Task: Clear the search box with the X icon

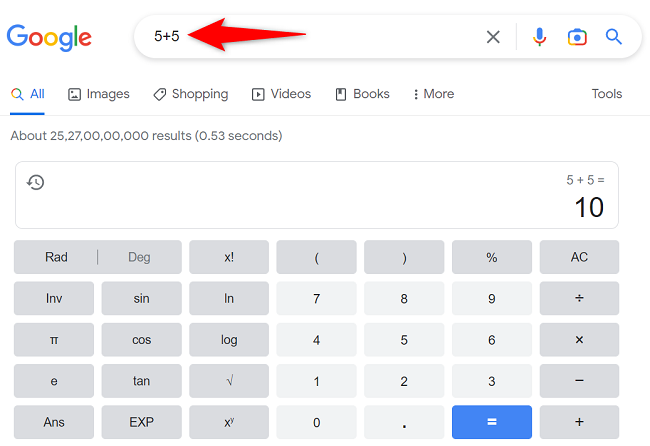Action: 493,37
